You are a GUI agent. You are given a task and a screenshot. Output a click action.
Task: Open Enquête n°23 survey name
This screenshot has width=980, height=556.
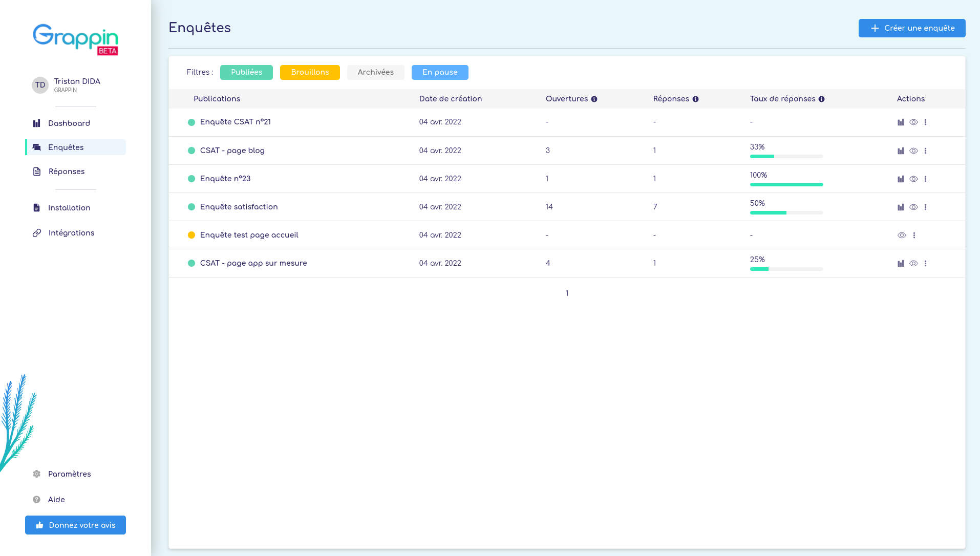click(225, 179)
